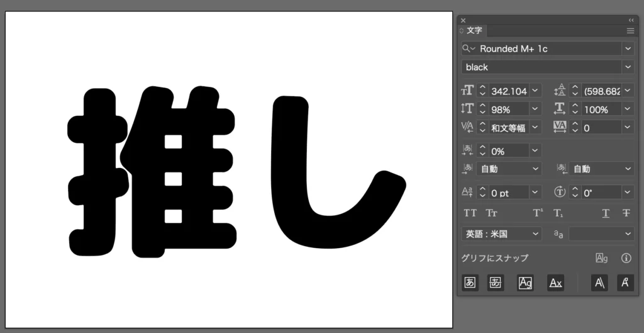The image size is (644, 333).
Task: Toggle Small Caps Tt button
Action: pos(492,213)
